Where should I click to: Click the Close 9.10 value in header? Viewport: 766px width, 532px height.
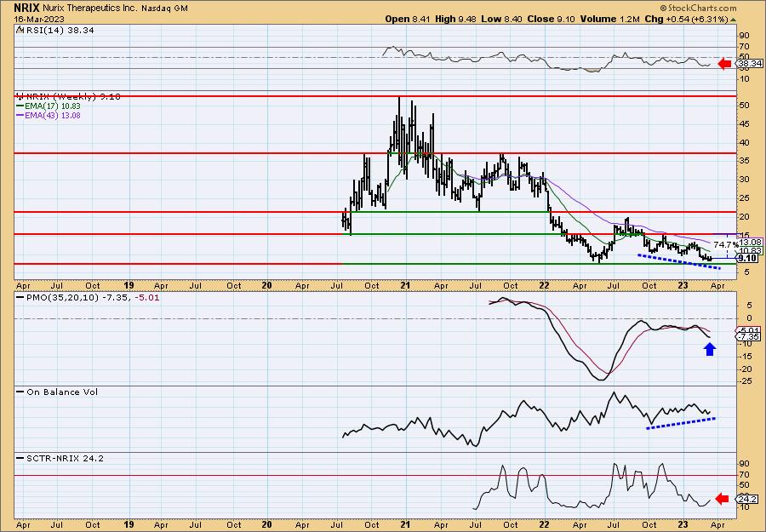(552, 19)
